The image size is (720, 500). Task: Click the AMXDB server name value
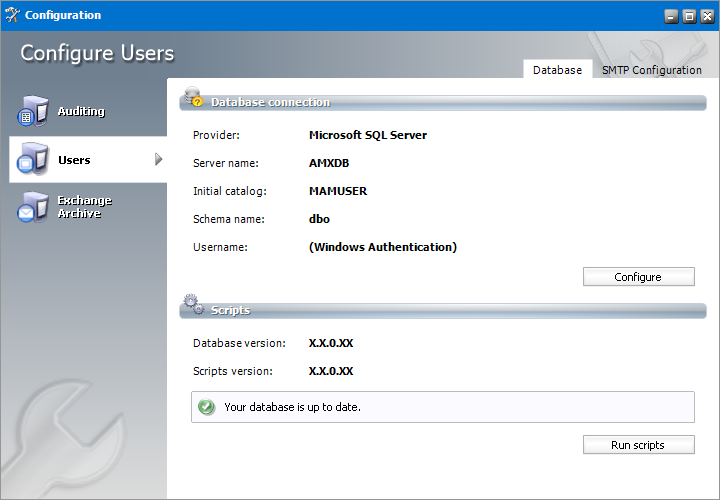(329, 163)
